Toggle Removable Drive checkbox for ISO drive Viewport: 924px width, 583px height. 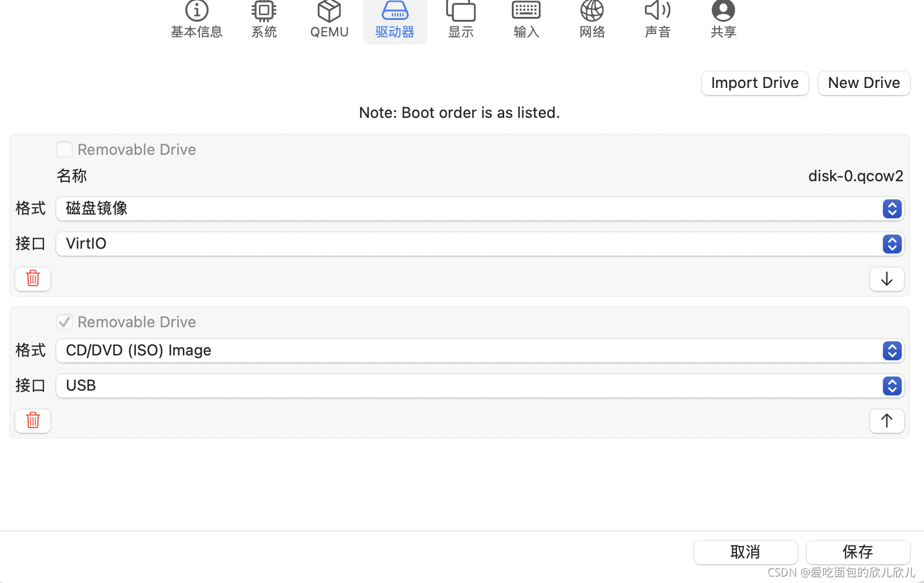pos(64,322)
